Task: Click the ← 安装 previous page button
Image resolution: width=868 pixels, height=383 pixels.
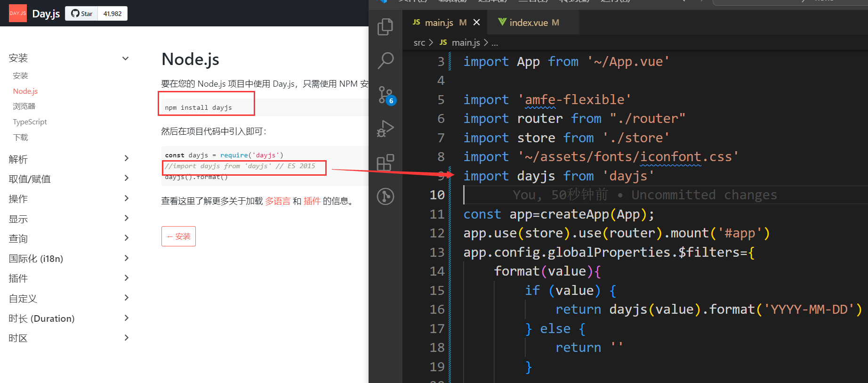Action: (x=178, y=236)
